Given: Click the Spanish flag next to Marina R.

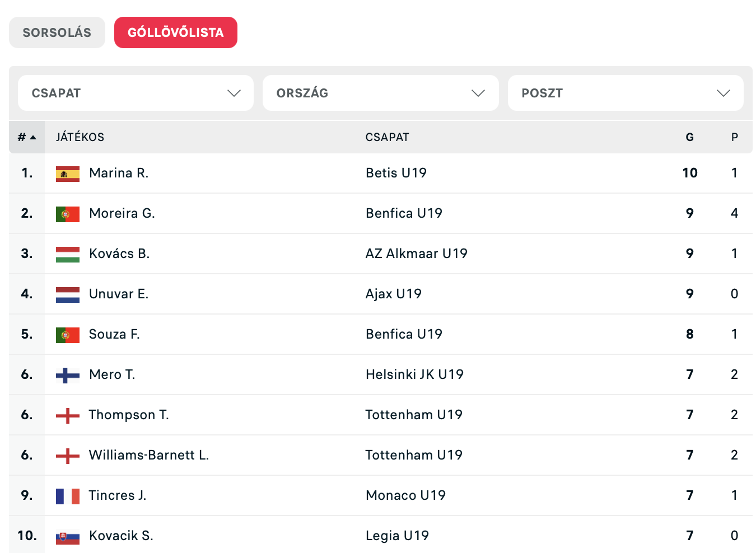Looking at the screenshot, I should click(x=67, y=174).
